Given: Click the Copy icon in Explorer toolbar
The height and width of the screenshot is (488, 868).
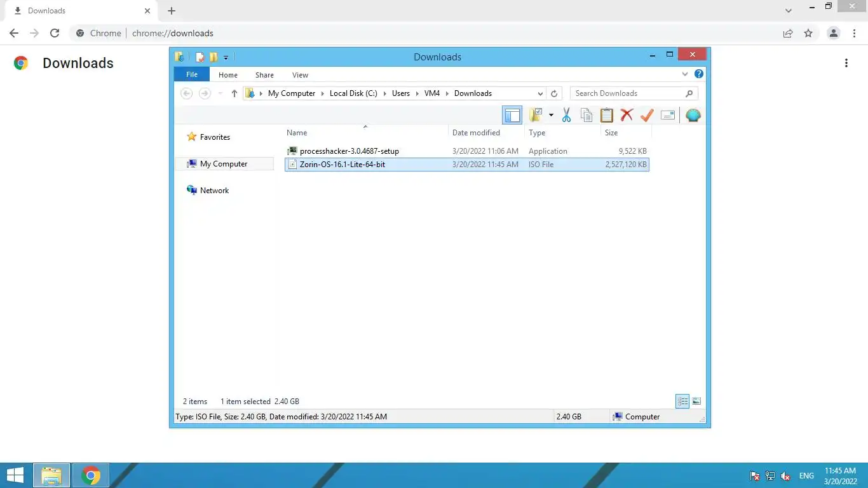Looking at the screenshot, I should tap(587, 115).
